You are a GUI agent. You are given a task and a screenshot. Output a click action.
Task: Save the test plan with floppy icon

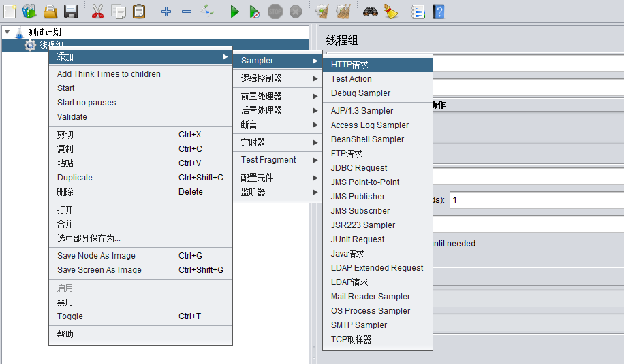71,12
